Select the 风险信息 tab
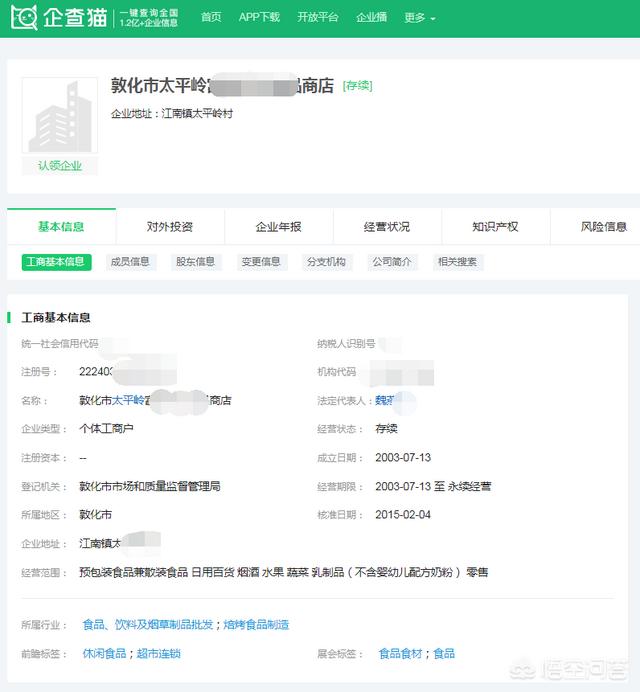The image size is (640, 692). pyautogui.click(x=603, y=227)
